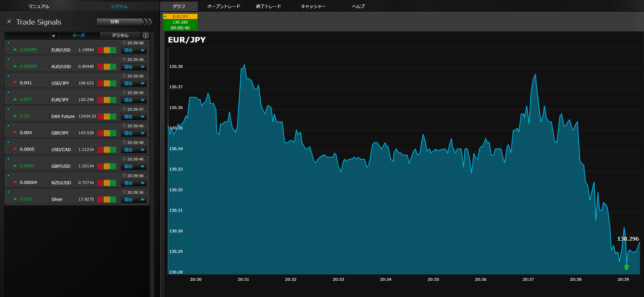Toggle the Trade Signals radio button

click(9, 21)
